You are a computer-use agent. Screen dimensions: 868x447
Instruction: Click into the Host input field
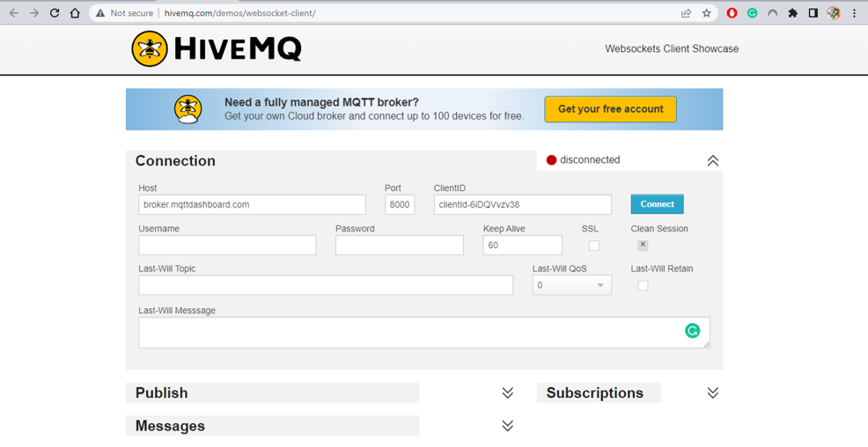point(252,204)
